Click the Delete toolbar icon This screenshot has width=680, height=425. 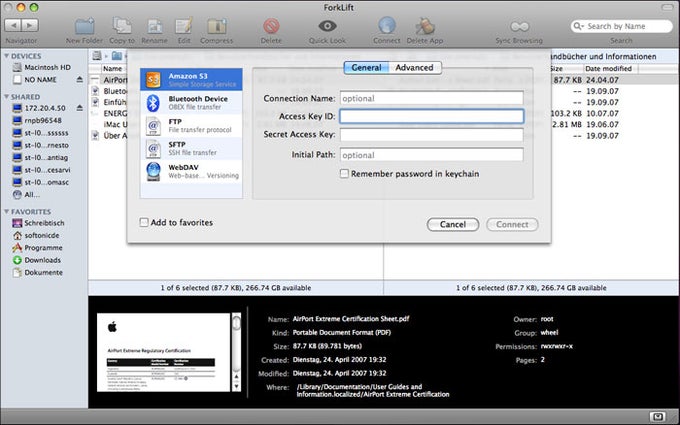tap(271, 26)
